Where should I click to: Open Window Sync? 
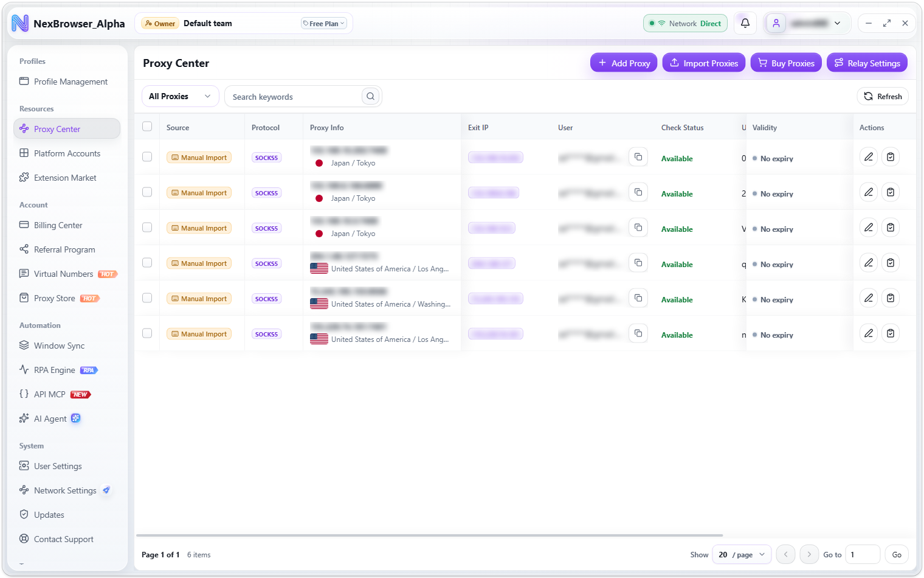(67, 346)
